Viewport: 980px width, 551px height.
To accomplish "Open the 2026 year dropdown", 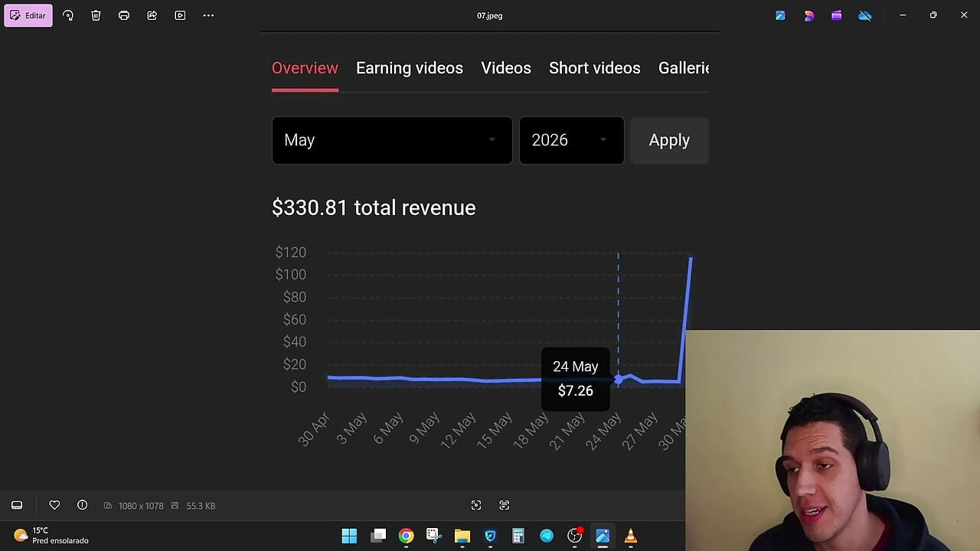I will 572,140.
